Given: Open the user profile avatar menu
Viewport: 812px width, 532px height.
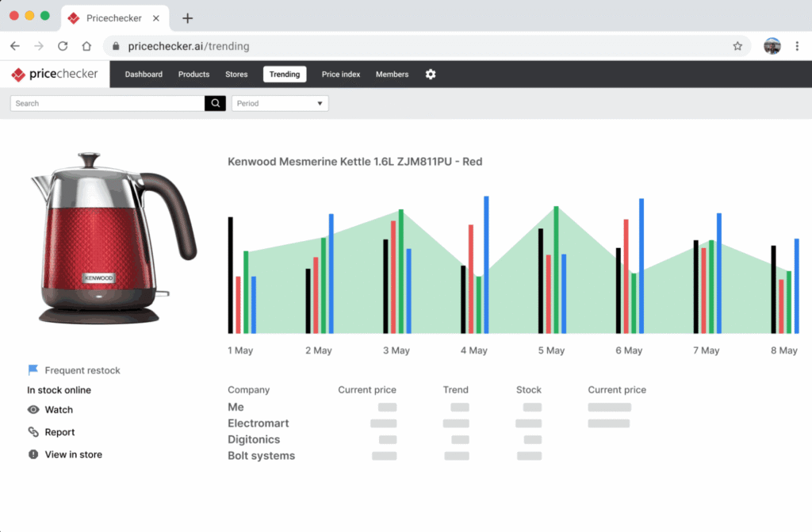Looking at the screenshot, I should [772, 46].
